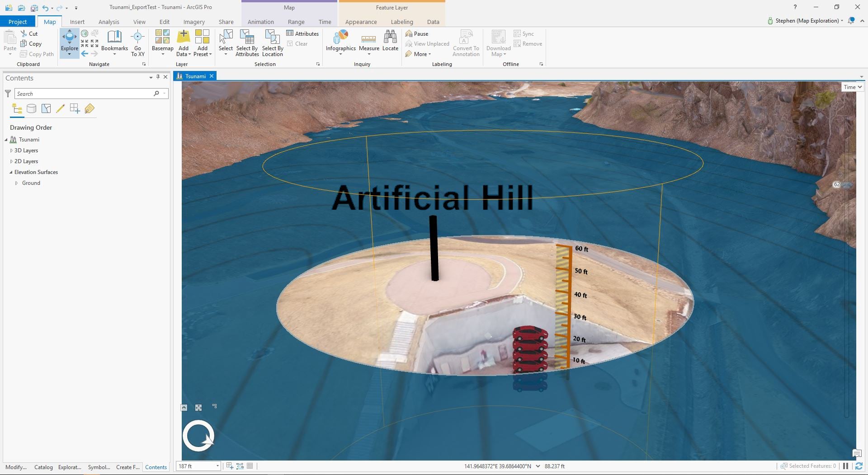Viewport: 868px width, 475px height.
Task: Close the Tsunami map view tab
Action: (211, 76)
